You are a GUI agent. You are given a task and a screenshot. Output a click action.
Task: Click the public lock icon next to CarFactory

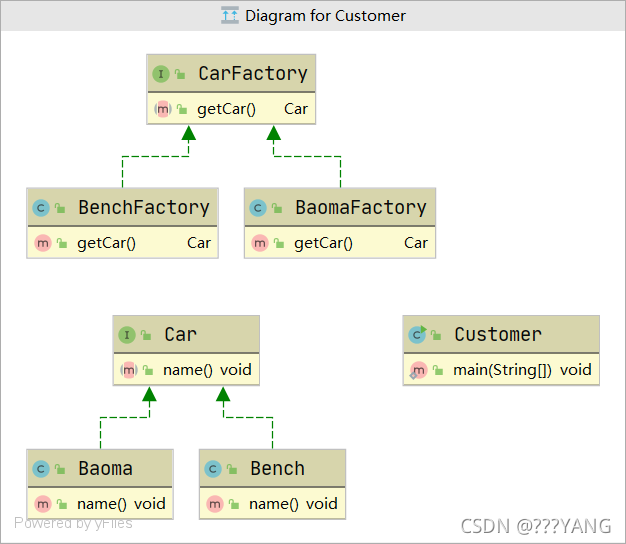(180, 74)
